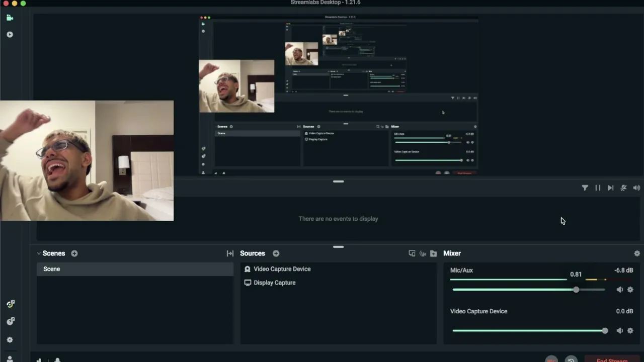The width and height of the screenshot is (644, 362).
Task: Skip the current alert
Action: click(x=610, y=188)
